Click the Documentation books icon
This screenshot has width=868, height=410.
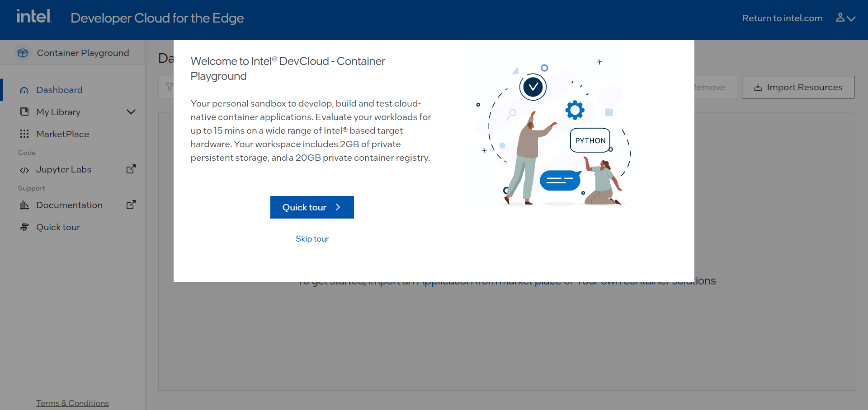(x=24, y=205)
